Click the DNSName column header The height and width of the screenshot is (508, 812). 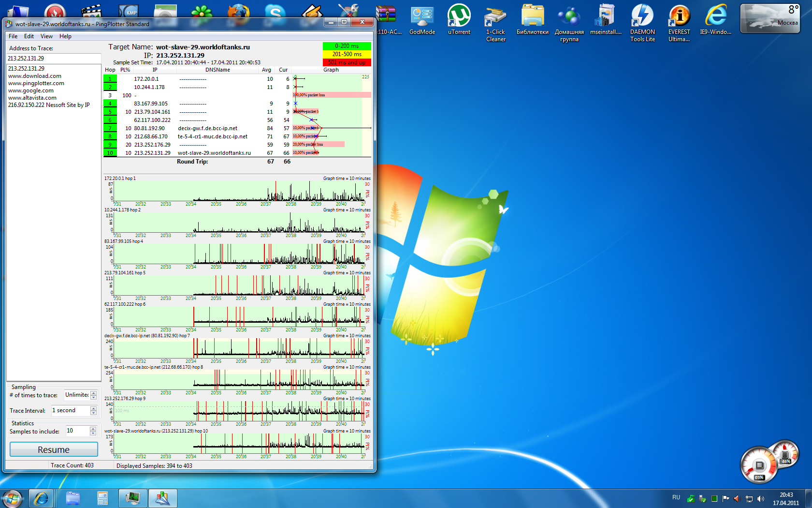(x=217, y=70)
